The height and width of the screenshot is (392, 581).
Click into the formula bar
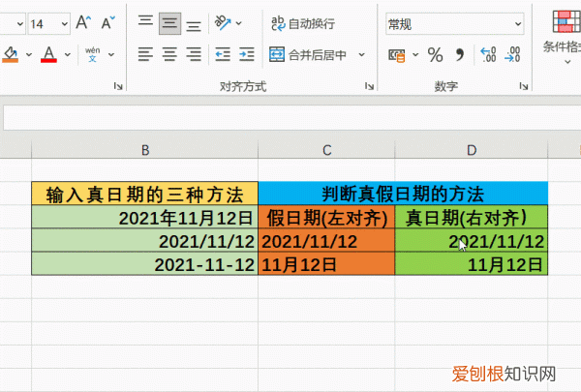pos(292,118)
